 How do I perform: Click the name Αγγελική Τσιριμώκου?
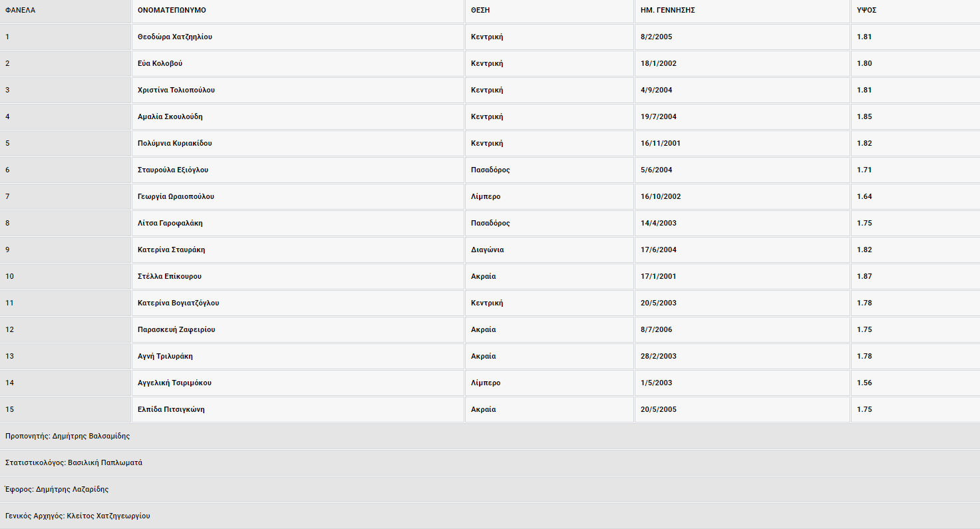click(x=176, y=383)
